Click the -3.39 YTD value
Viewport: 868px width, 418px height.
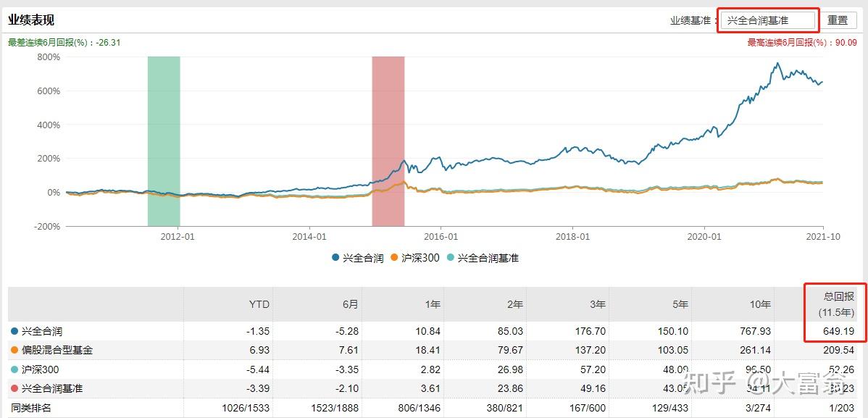coord(258,388)
